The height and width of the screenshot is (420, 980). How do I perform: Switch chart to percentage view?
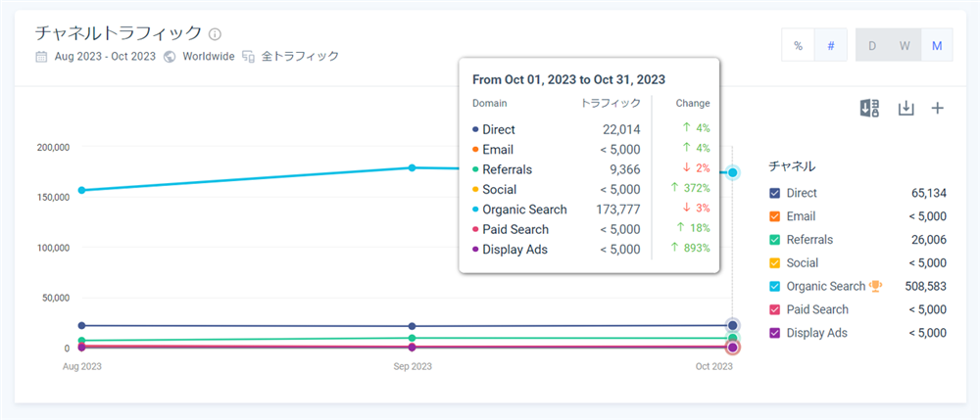(x=798, y=45)
